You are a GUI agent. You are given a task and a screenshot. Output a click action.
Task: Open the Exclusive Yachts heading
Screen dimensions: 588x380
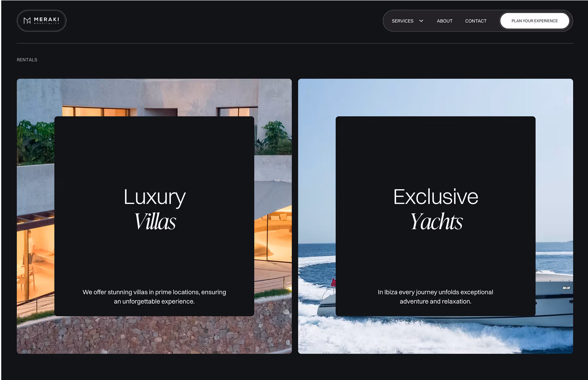point(436,209)
